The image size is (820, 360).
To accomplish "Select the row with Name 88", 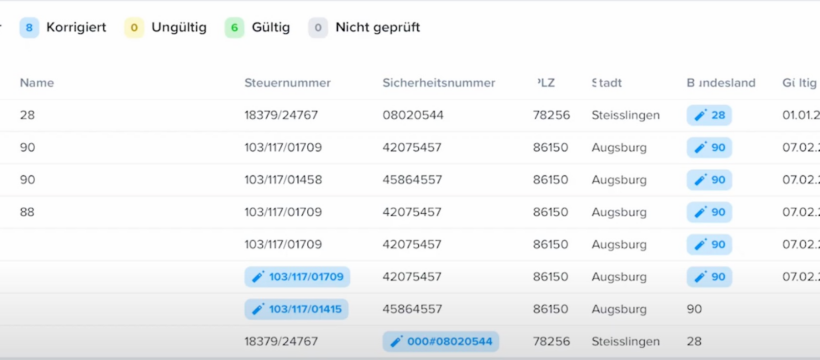I will pos(410,212).
